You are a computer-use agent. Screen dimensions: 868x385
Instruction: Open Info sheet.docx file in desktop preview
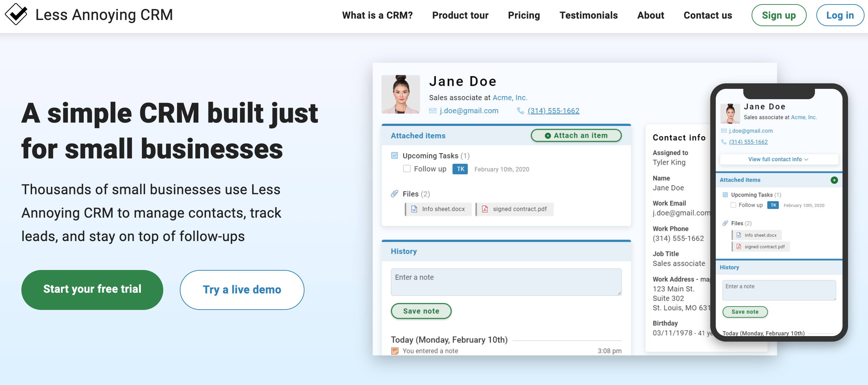pyautogui.click(x=438, y=209)
